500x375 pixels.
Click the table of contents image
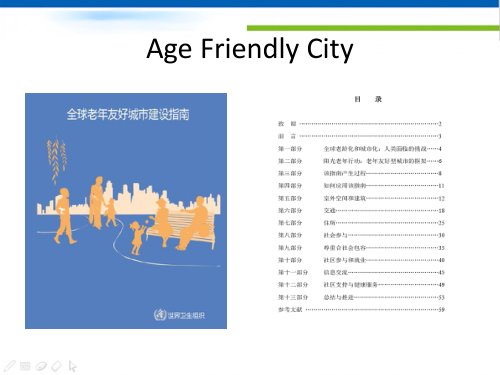click(x=362, y=204)
